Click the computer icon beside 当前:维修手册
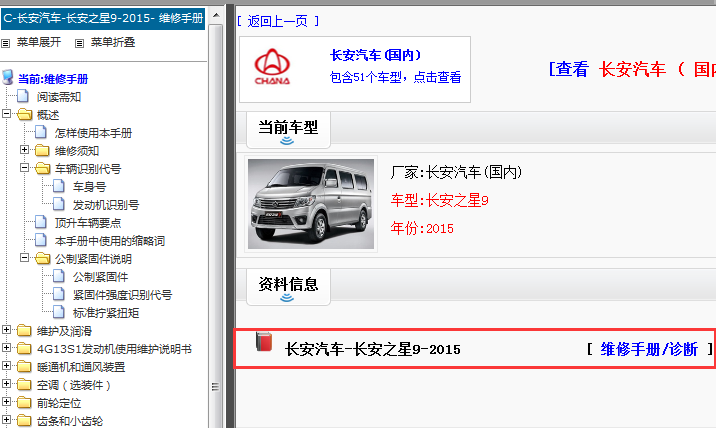The height and width of the screenshot is (428, 716). pos(8,77)
